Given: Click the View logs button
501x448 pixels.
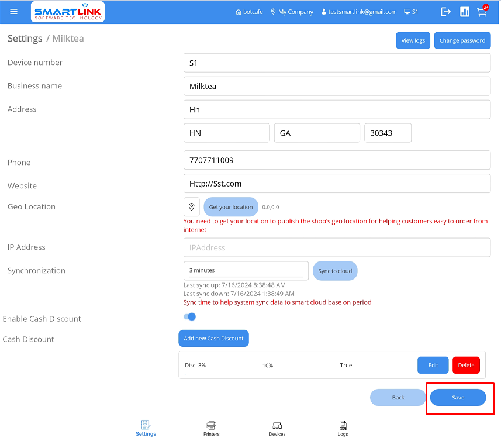Looking at the screenshot, I should 413,40.
